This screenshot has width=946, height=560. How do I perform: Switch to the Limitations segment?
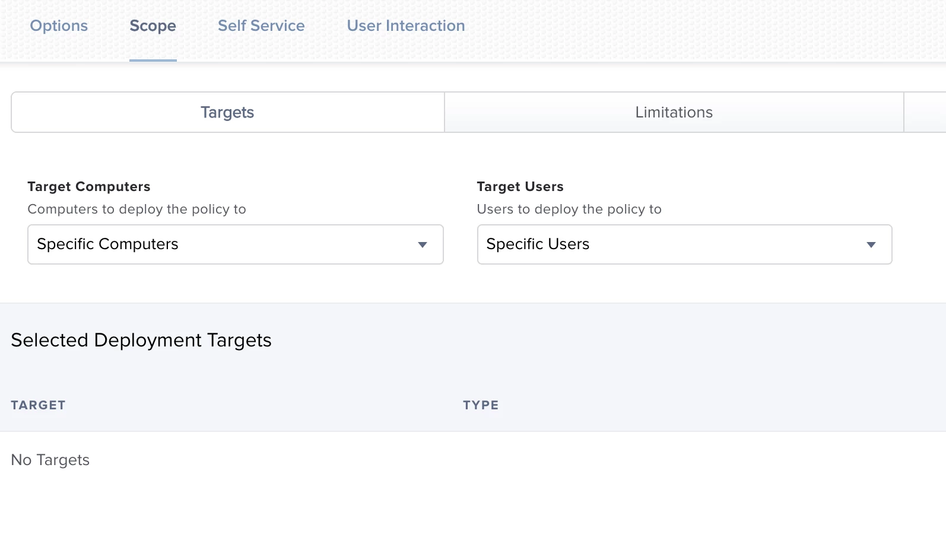(x=674, y=112)
